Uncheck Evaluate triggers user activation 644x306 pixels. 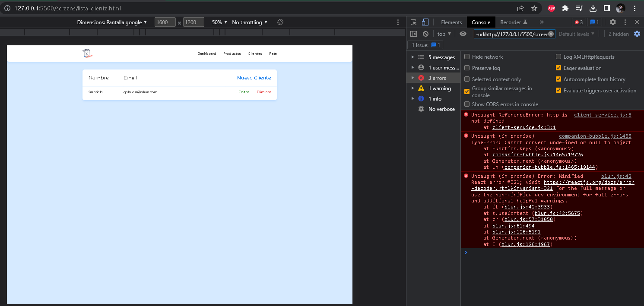click(558, 90)
